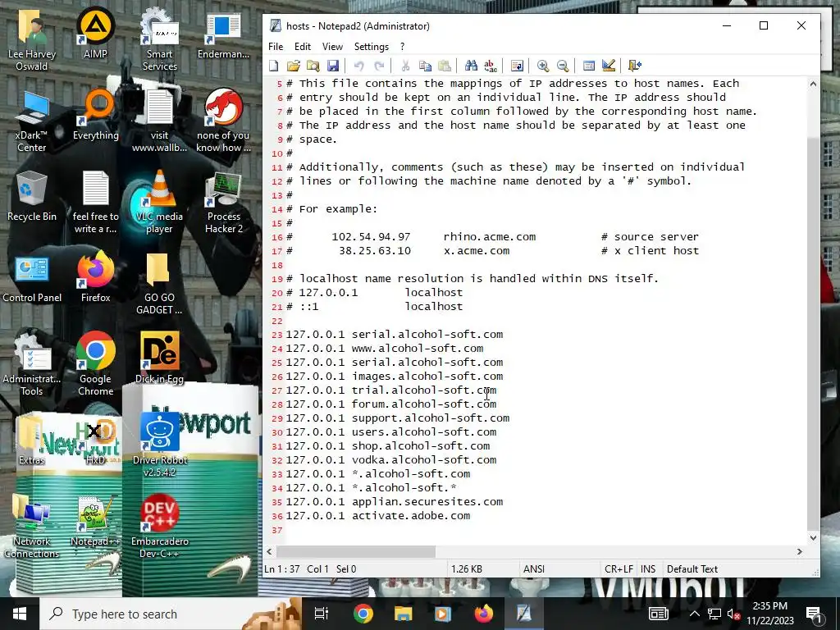Click the editor's vertical scroll down arrow
Viewport: 840px width, 630px height.
813,538
